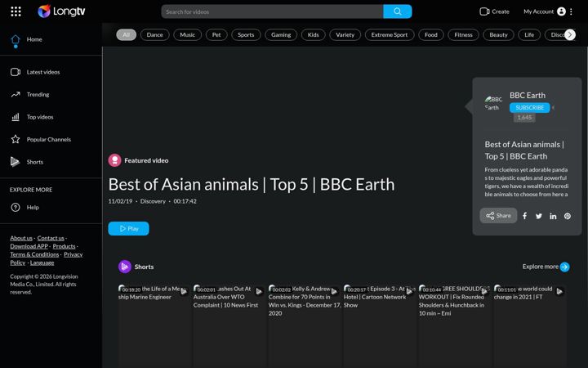Share on Twitter icon

point(539,216)
